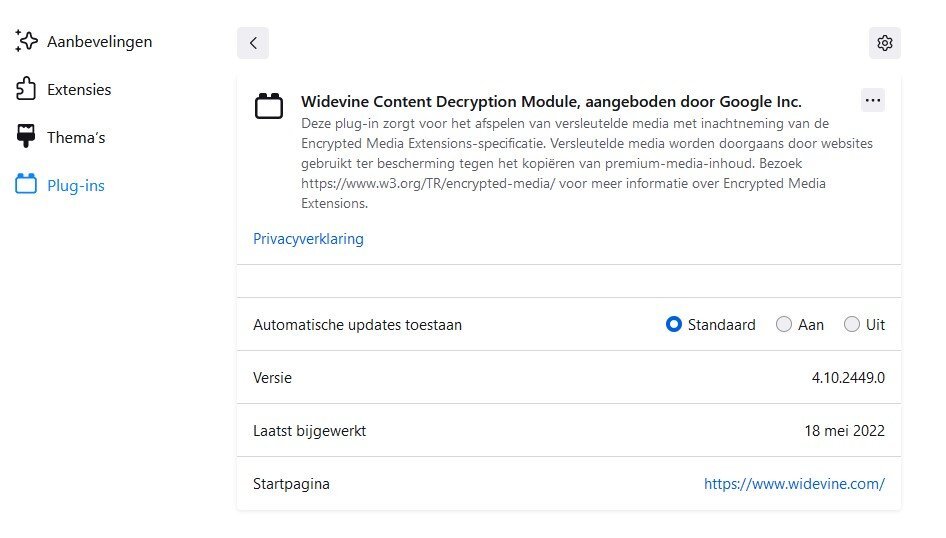Screen dimensions: 946x538
Task: Open the Aanbevelingen category label
Action: [x=100, y=42]
